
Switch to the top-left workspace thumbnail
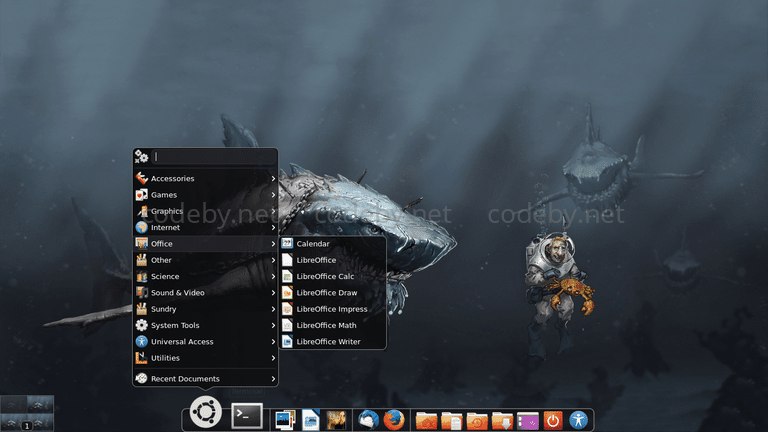point(13,404)
